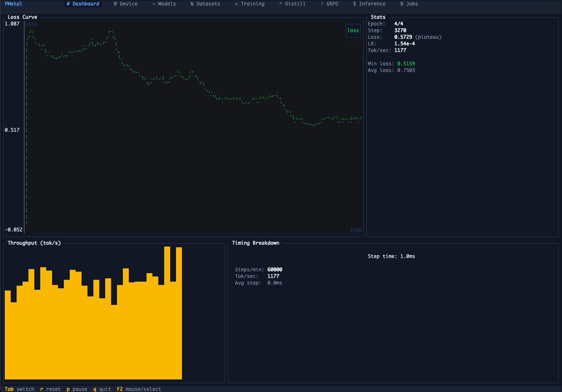
Task: Pause training with the p pause control
Action: tap(77, 389)
